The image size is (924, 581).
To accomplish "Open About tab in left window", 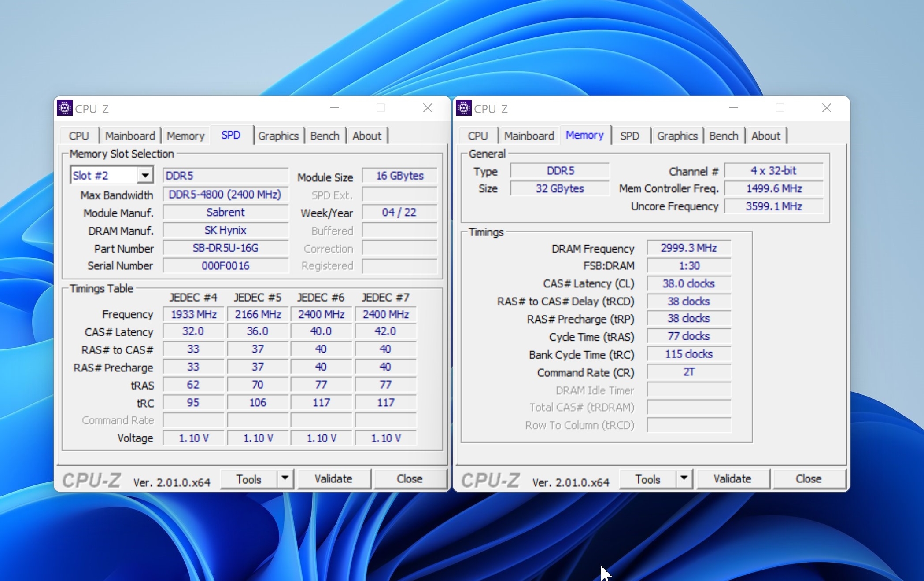I will 367,136.
